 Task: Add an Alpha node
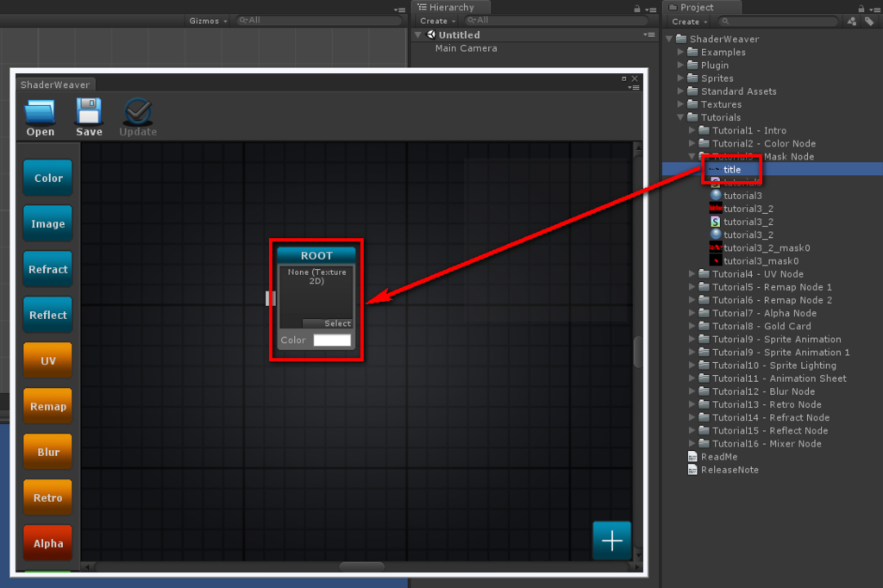click(x=48, y=543)
